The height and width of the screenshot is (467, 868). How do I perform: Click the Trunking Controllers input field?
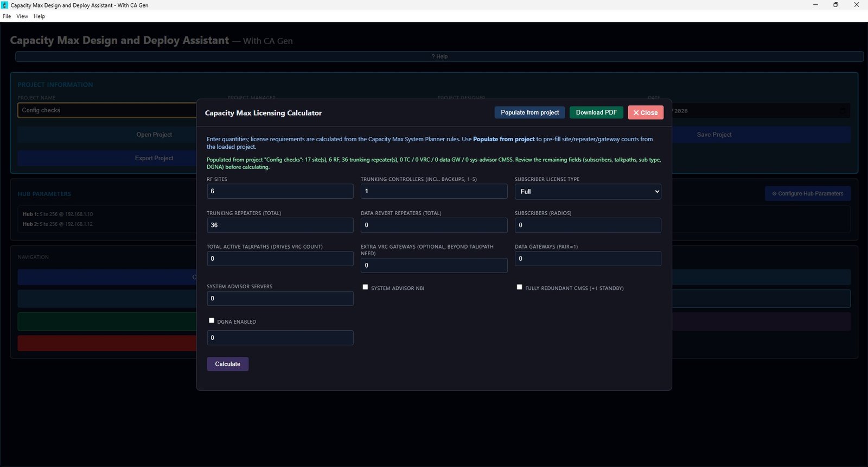point(434,191)
